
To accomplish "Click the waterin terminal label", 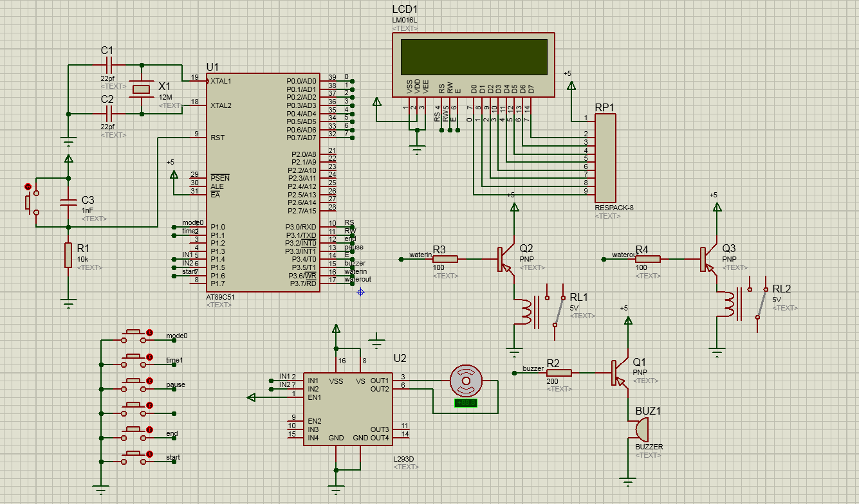I will (420, 255).
